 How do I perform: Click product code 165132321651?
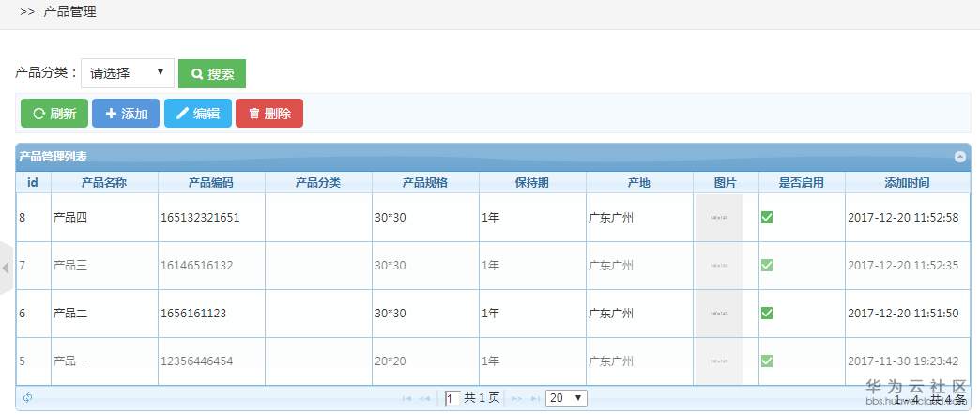[x=200, y=218]
